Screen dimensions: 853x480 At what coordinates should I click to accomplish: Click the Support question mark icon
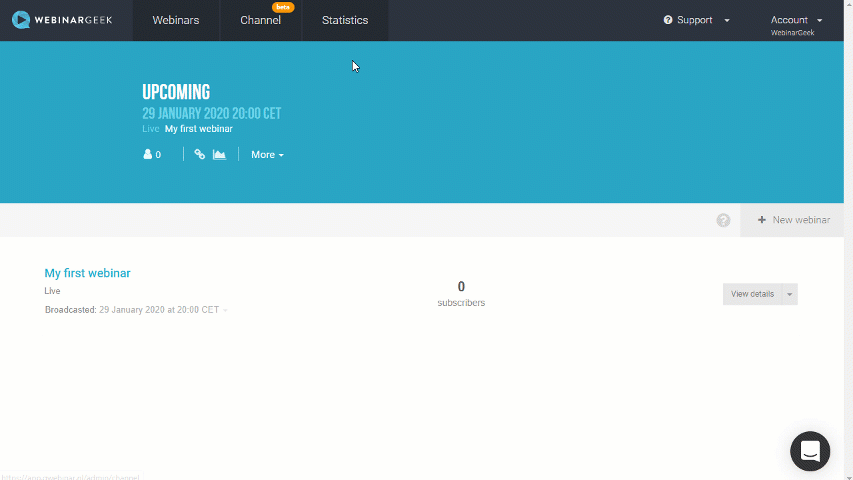[x=668, y=20]
